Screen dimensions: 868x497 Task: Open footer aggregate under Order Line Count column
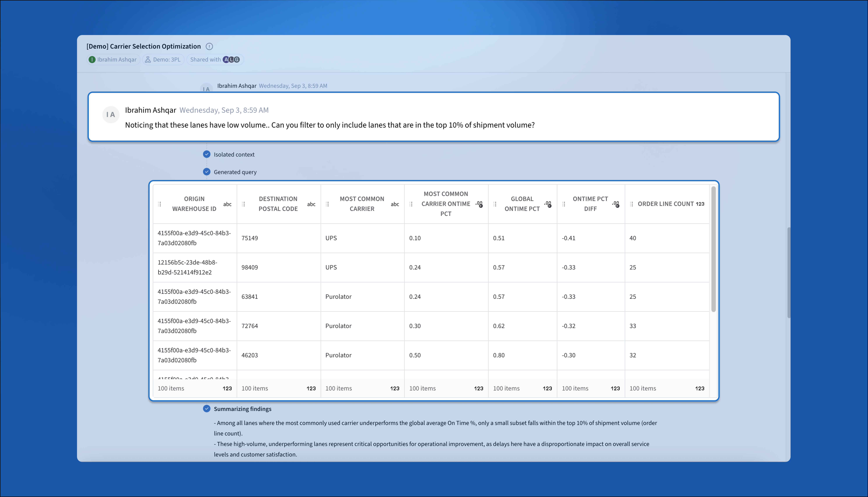(x=667, y=388)
